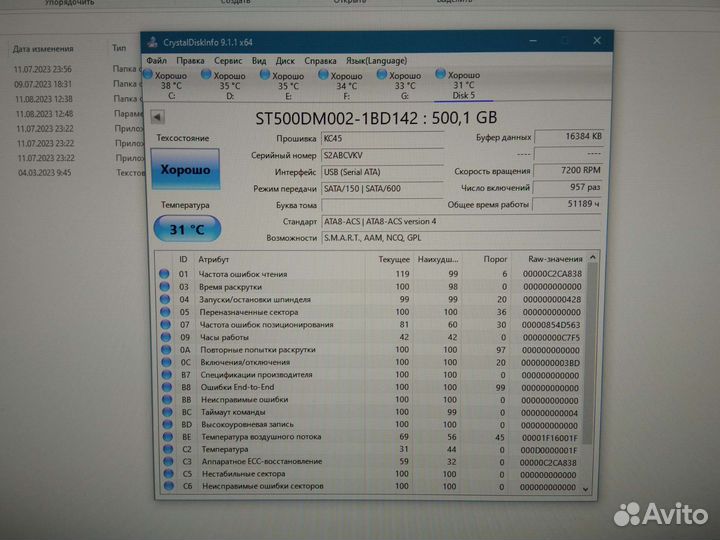Click status icon for attribute 04
This screenshot has height=540, width=720.
click(x=165, y=299)
